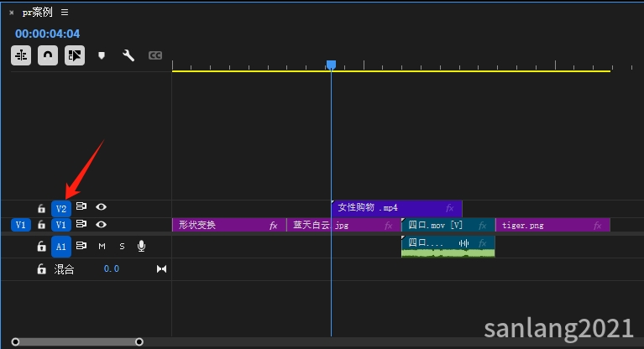Toggle Sync Lock on V1 track
The height and width of the screenshot is (349, 644).
81,224
